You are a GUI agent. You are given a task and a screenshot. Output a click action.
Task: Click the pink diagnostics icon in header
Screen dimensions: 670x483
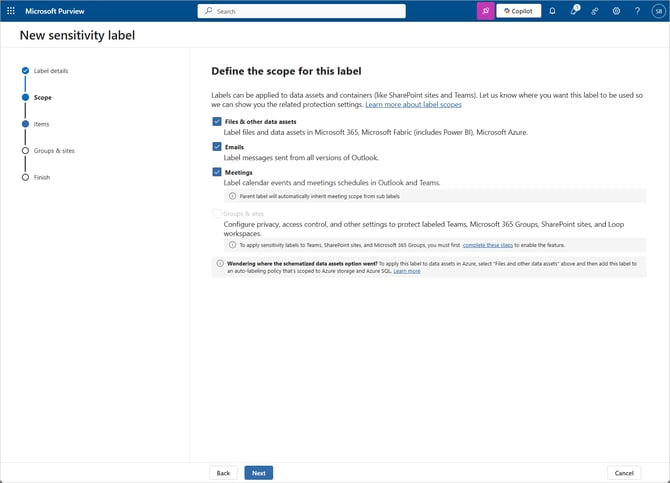click(x=485, y=11)
